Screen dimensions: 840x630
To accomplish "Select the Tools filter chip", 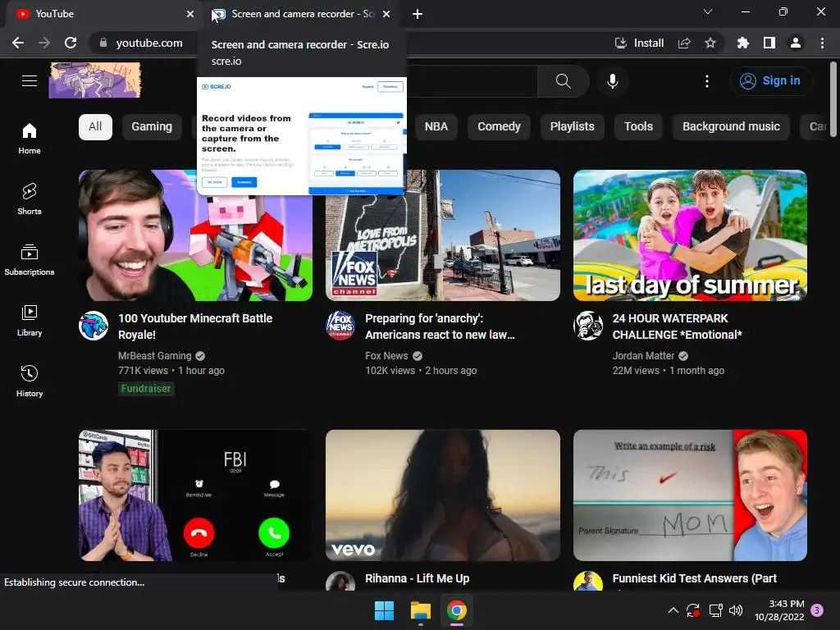I will [638, 127].
